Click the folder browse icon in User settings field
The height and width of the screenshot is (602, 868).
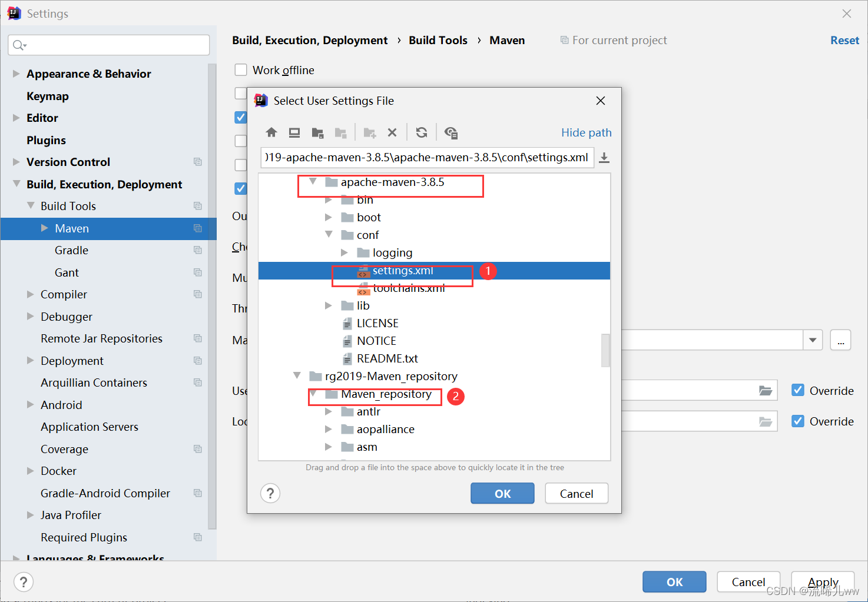coord(766,391)
